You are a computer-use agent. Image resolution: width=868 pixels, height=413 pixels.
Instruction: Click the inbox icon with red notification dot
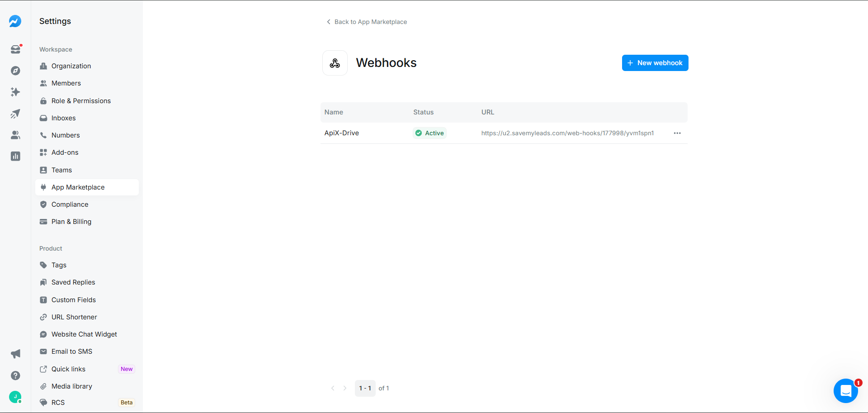tap(15, 49)
